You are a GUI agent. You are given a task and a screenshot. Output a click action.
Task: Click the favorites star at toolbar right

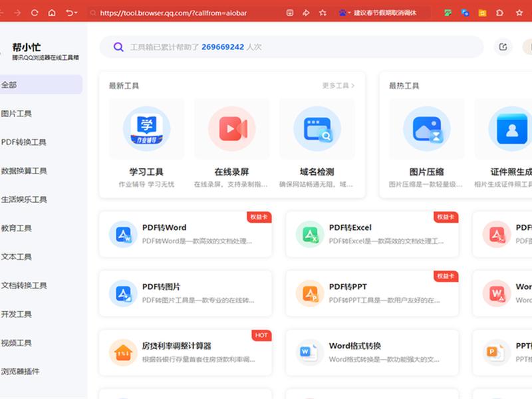pyautogui.click(x=519, y=13)
